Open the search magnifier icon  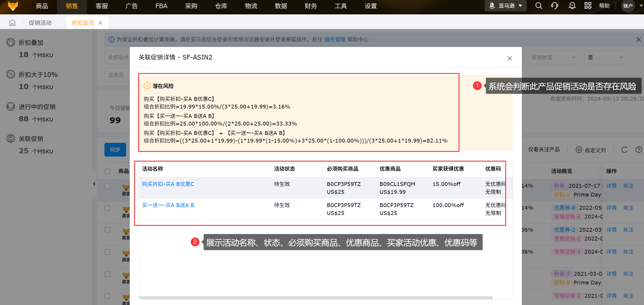tap(539, 6)
